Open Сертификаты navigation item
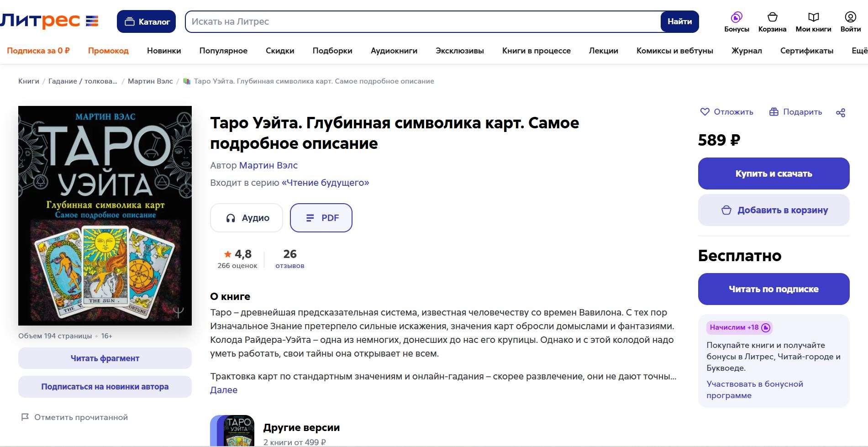Image resolution: width=868 pixels, height=447 pixels. [807, 51]
